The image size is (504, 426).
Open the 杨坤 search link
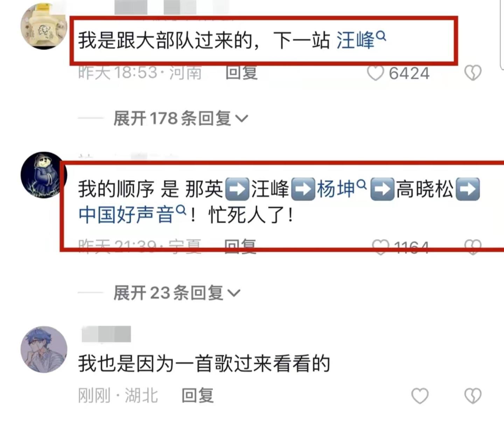coord(336,189)
